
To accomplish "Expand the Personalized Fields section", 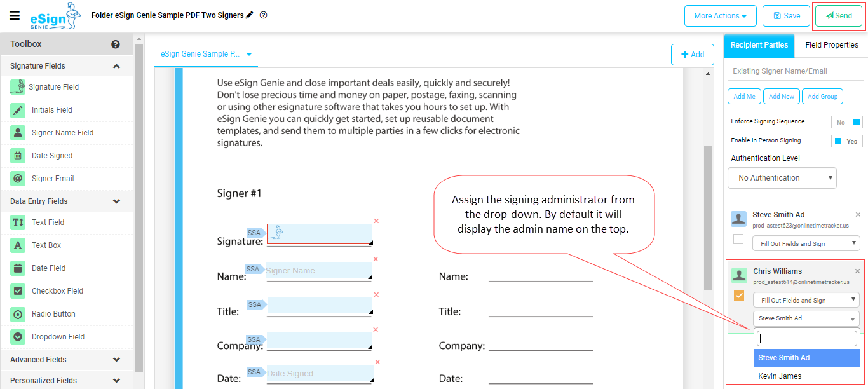I will pyautogui.click(x=116, y=381).
